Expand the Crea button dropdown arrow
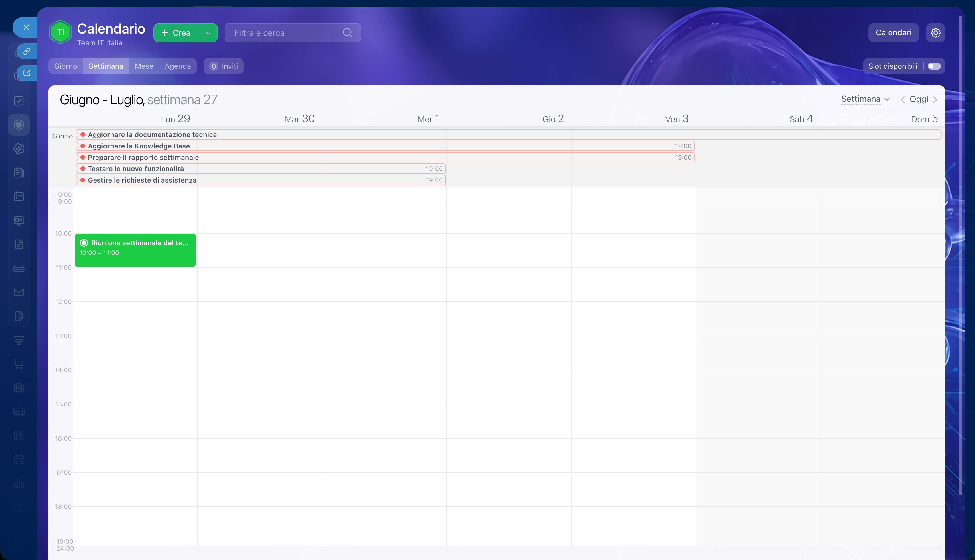 point(208,33)
